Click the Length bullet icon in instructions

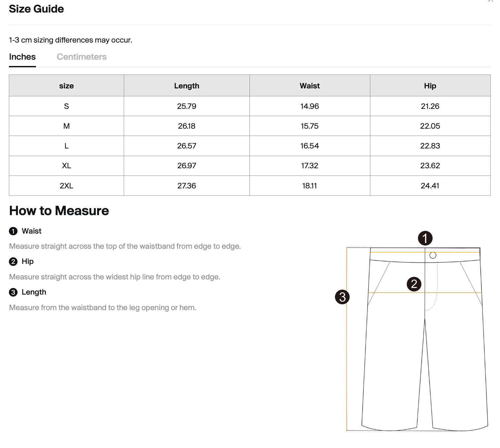13,292
